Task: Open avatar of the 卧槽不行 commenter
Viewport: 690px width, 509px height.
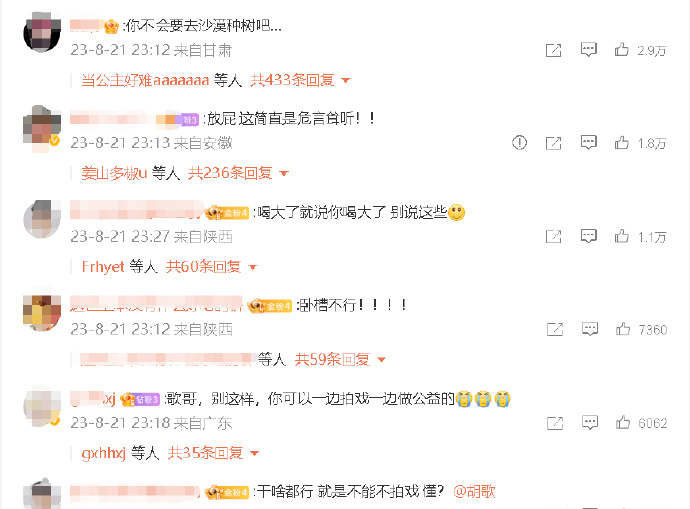Action: pos(42,313)
